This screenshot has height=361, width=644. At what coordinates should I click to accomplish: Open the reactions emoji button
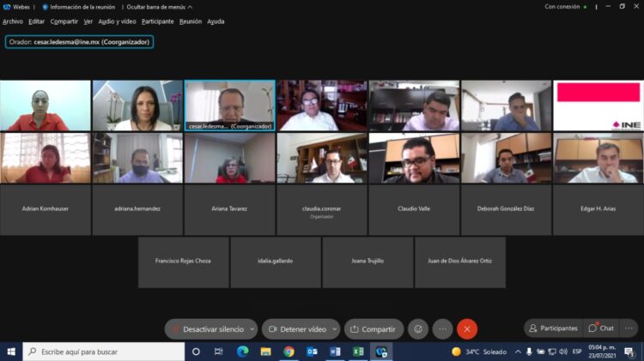418,328
